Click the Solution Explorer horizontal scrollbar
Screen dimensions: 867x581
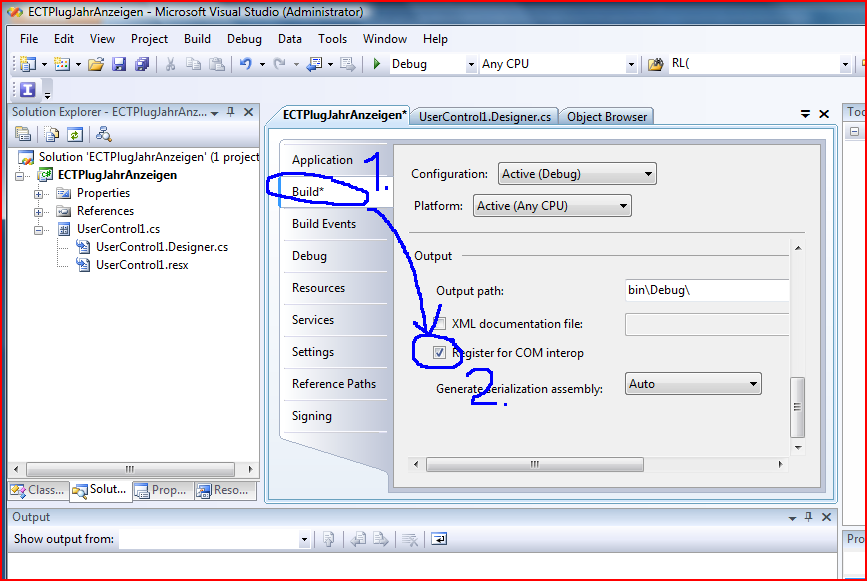coord(130,469)
